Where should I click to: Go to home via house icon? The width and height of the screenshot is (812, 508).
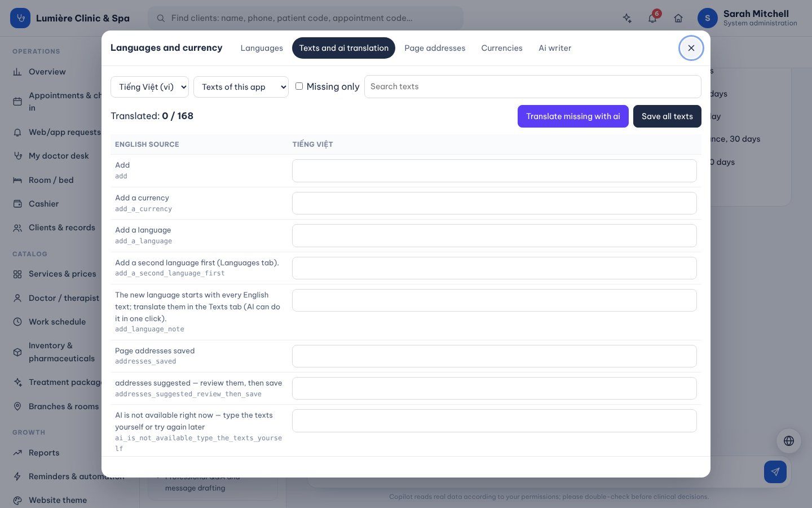[x=678, y=18]
